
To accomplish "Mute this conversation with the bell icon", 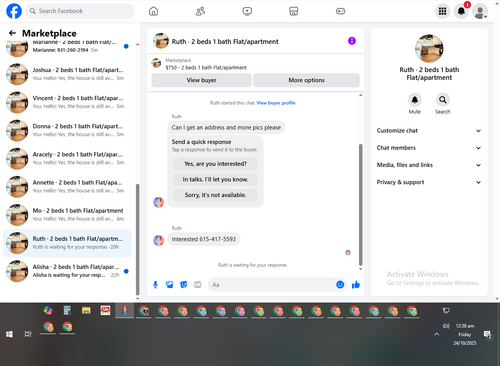I will pos(415,100).
